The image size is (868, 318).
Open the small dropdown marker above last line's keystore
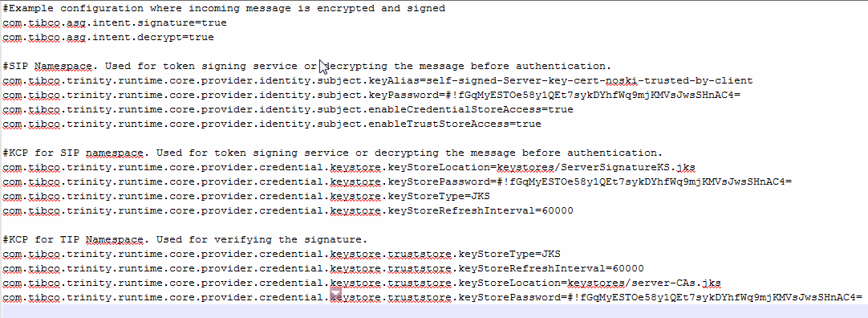336,292
